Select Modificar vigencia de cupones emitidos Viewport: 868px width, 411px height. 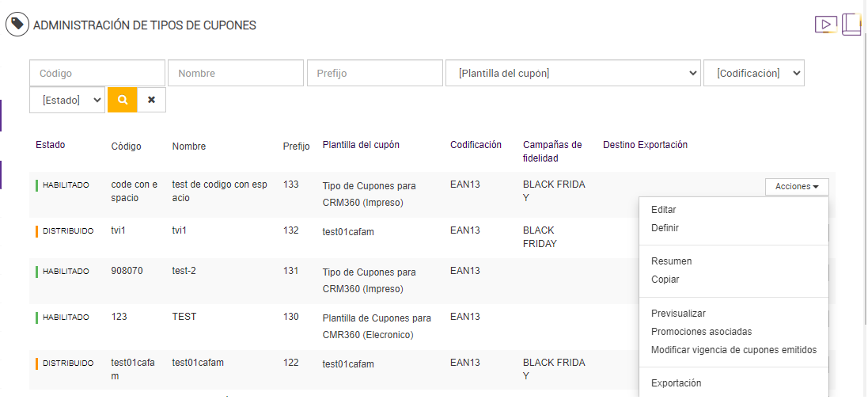(x=733, y=350)
